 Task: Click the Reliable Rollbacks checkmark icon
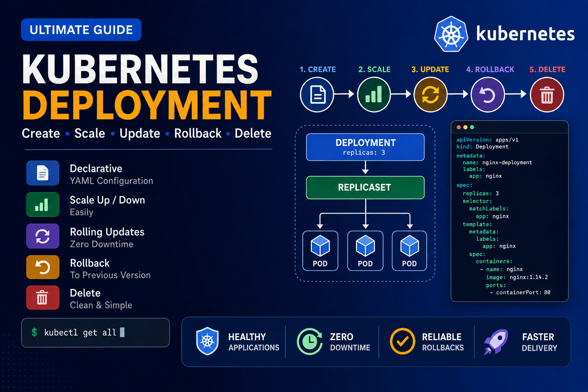tap(402, 341)
